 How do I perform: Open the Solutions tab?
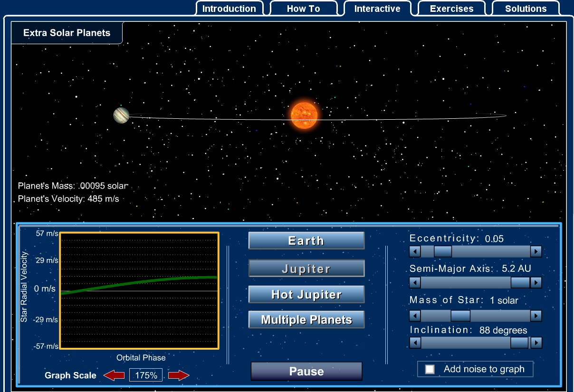point(526,9)
